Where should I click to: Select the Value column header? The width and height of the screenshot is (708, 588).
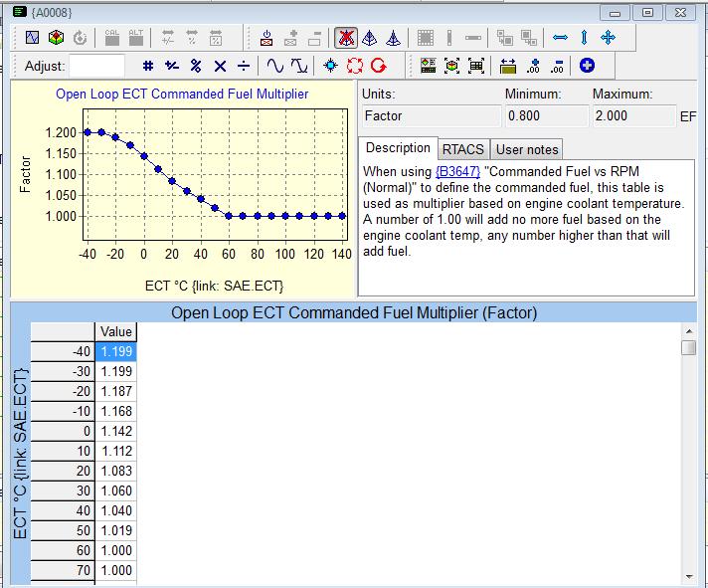116,332
